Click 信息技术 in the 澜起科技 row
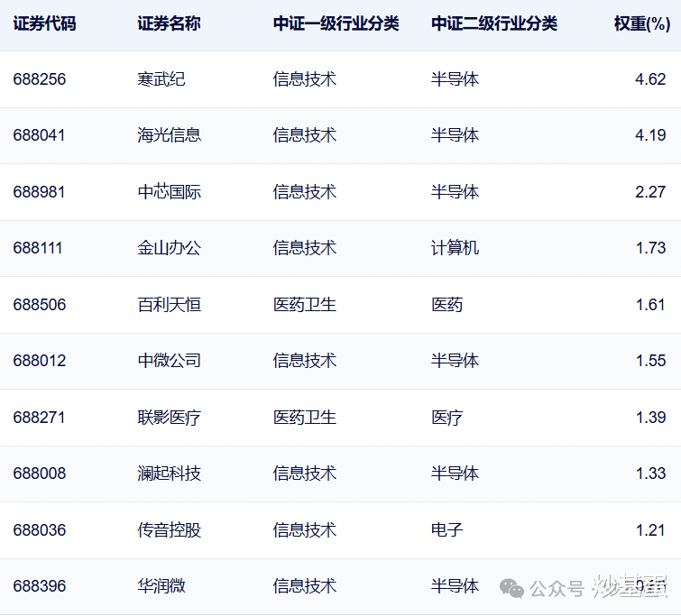681x616 pixels. point(305,473)
